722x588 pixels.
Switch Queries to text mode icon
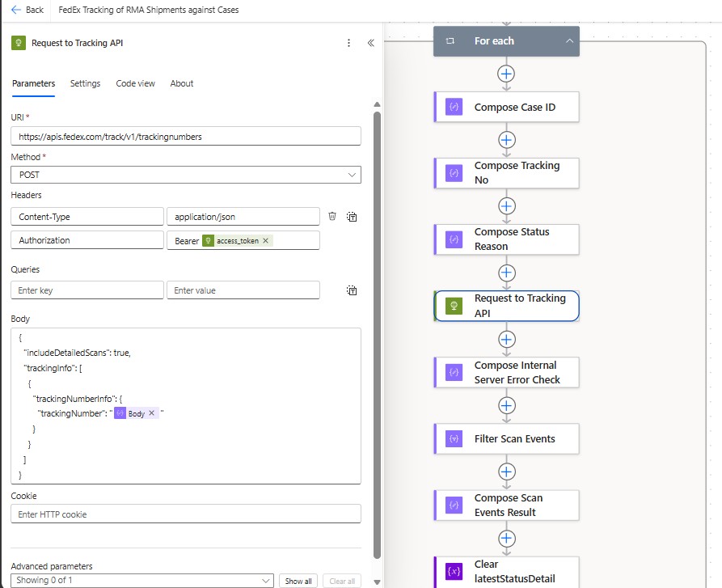pos(352,290)
